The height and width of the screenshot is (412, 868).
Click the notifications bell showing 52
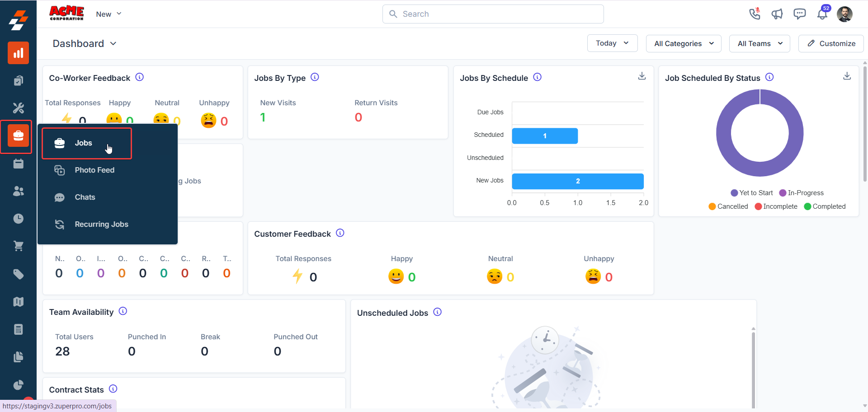[x=823, y=14]
